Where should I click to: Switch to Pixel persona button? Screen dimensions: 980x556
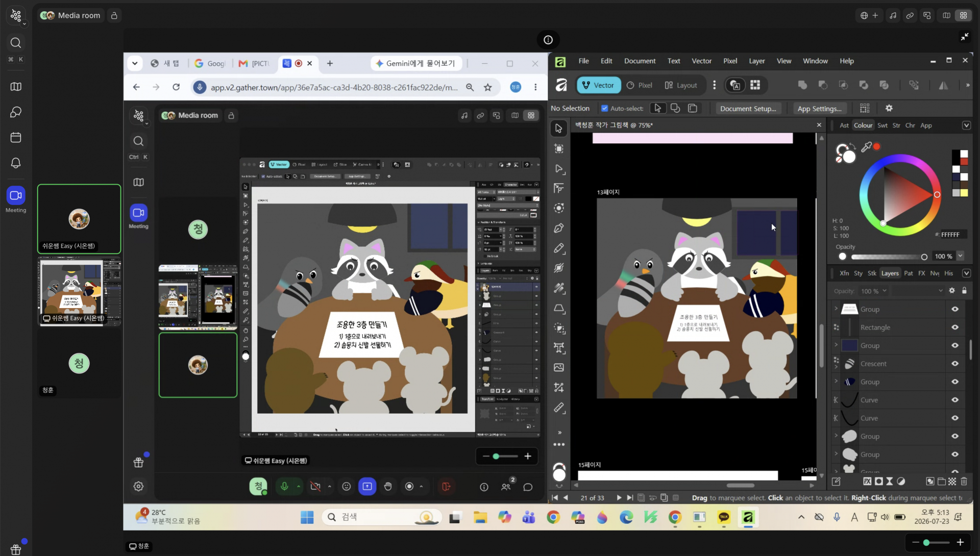click(x=640, y=86)
